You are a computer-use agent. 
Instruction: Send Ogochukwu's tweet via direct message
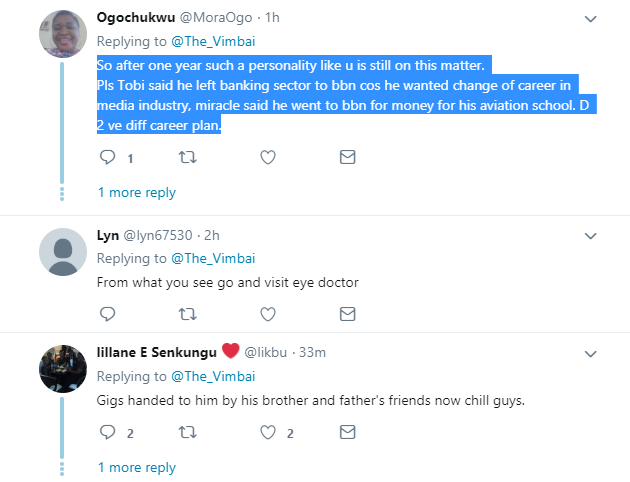point(347,157)
